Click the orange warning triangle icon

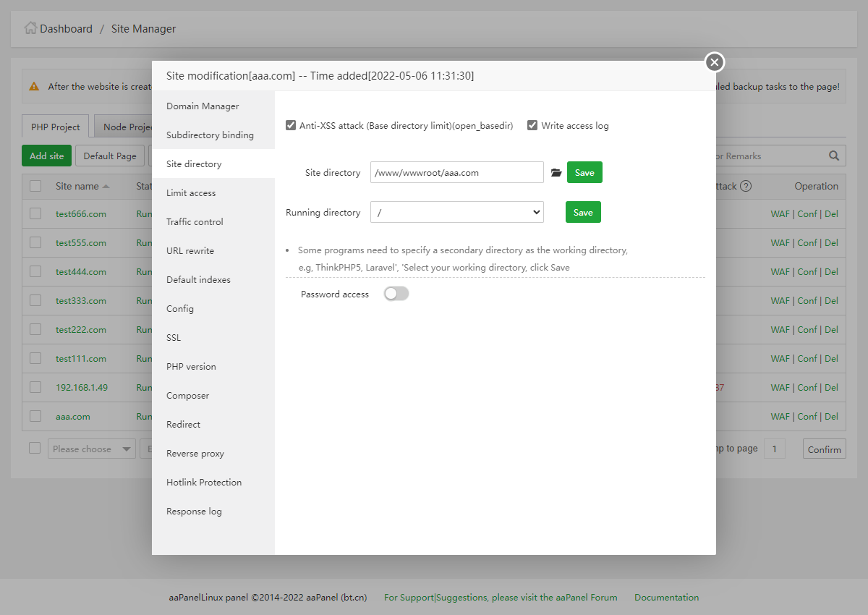[34, 86]
